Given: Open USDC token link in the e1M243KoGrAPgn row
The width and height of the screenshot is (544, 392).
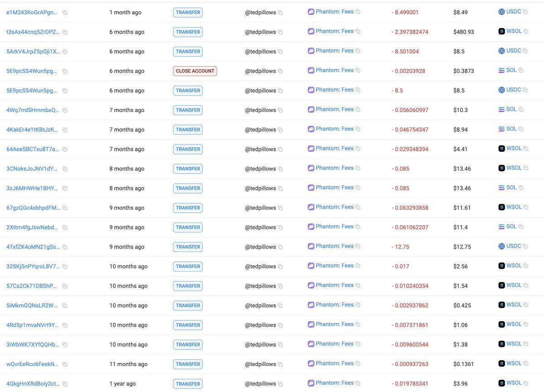Looking at the screenshot, I should coord(514,12).
